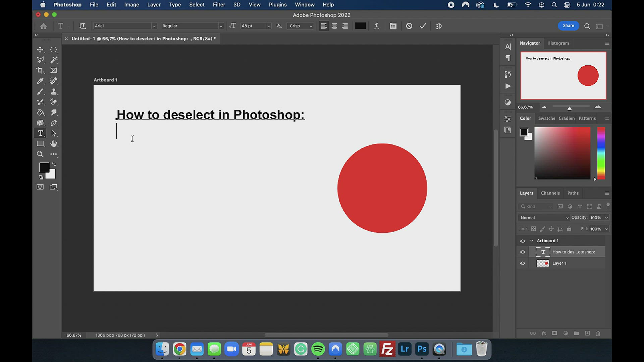
Task: Collapse the Artboard 1 group
Action: click(x=532, y=241)
